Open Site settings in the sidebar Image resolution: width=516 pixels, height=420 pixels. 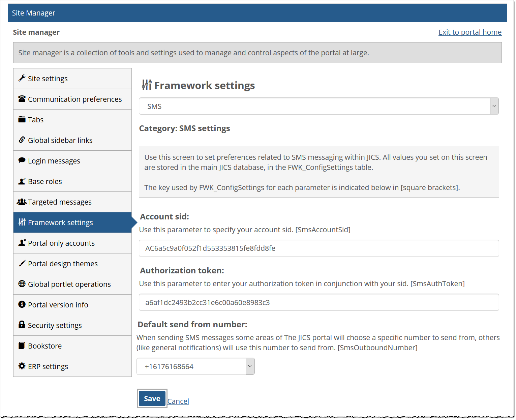tap(72, 79)
